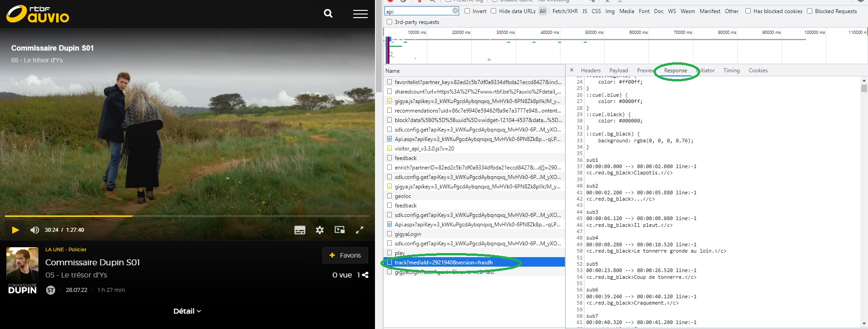868x329 pixels.
Task: Sort requests by the Name column
Action: coord(474,71)
